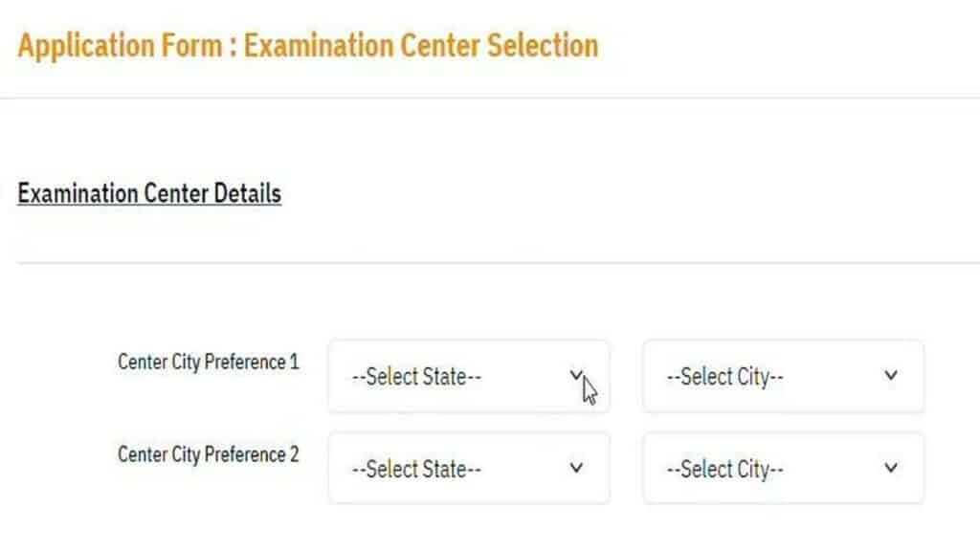Click the --Select State-- placeholder text in row one
Viewport: 980px width, 551px height.
click(415, 376)
